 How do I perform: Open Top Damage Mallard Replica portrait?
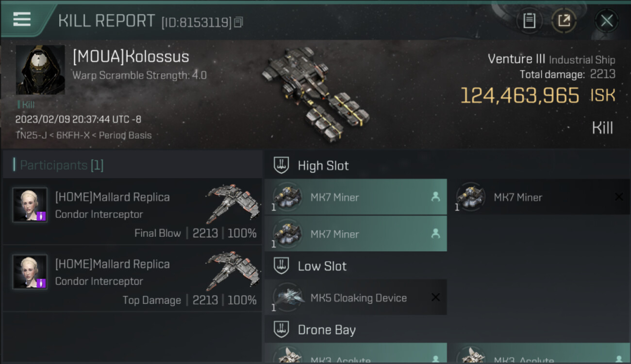tap(30, 272)
